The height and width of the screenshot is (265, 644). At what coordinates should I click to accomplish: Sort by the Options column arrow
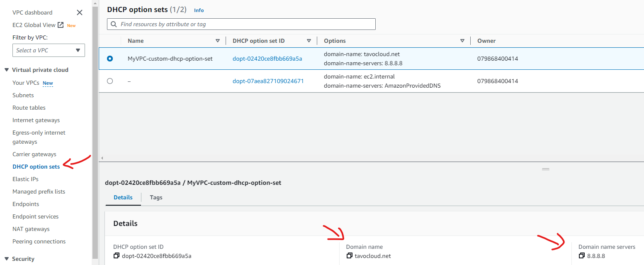coord(462,41)
